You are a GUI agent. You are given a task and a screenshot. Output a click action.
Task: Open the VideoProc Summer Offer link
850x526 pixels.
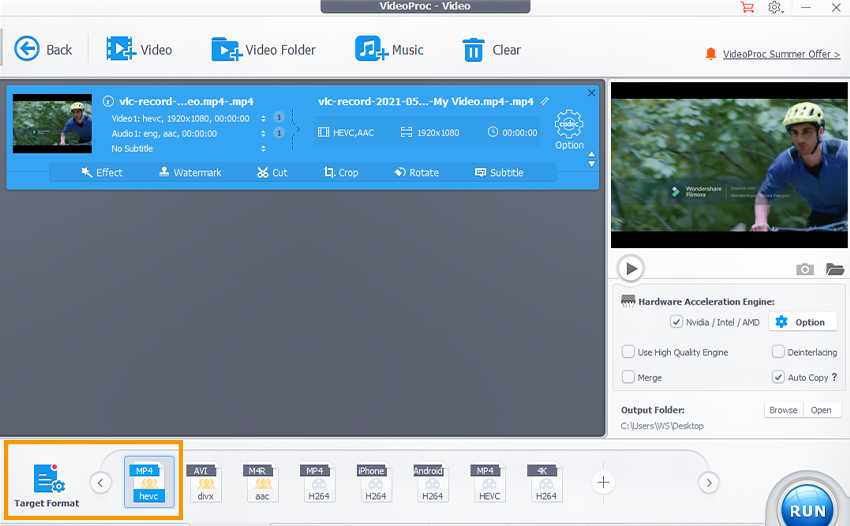point(781,54)
